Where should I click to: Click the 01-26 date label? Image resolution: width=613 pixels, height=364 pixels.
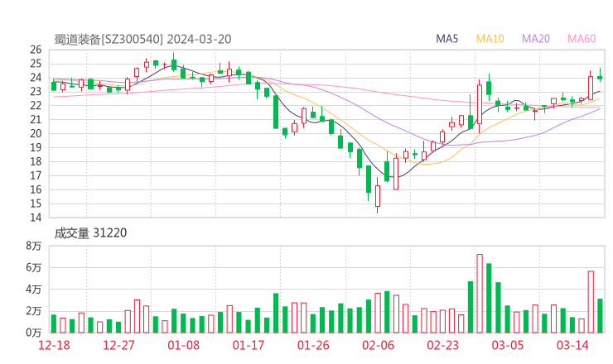[x=313, y=345]
